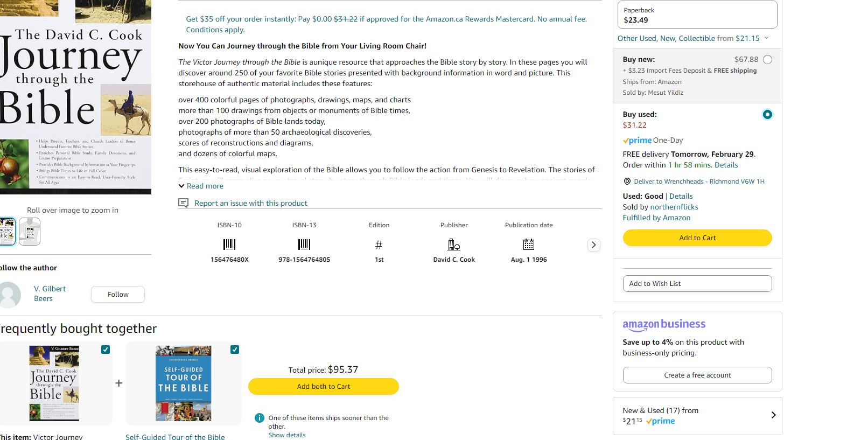
Task: Click the main book cover image
Action: tap(75, 97)
